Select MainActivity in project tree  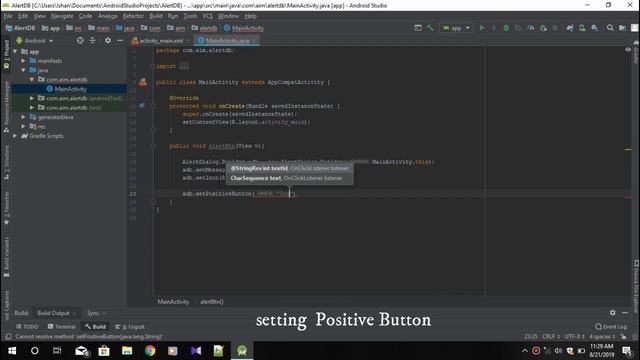click(70, 89)
